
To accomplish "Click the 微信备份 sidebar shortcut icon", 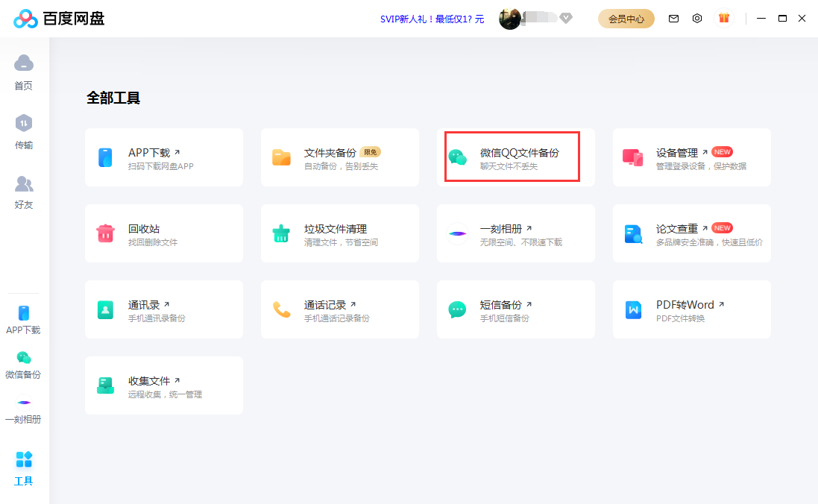I will 23,358.
